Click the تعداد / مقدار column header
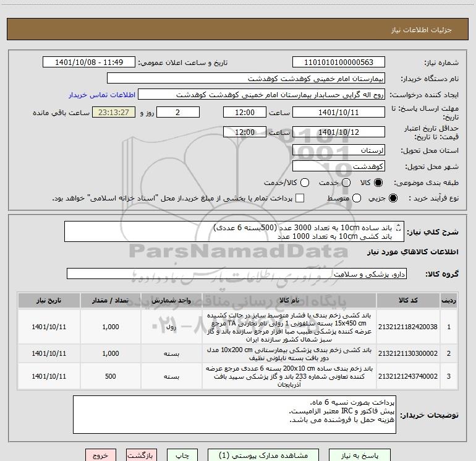 [x=111, y=301]
